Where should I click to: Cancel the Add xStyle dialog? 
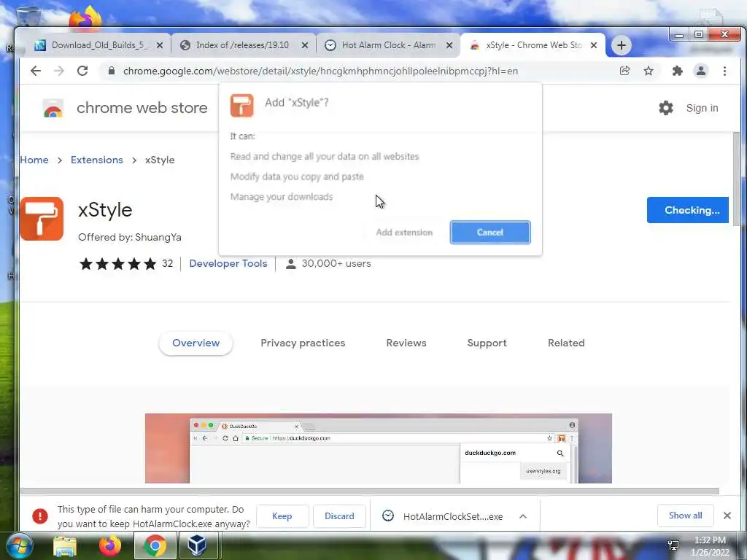click(489, 233)
